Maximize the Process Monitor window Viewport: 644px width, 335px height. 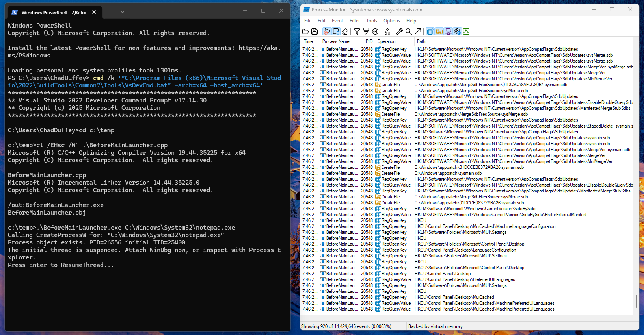click(x=612, y=9)
